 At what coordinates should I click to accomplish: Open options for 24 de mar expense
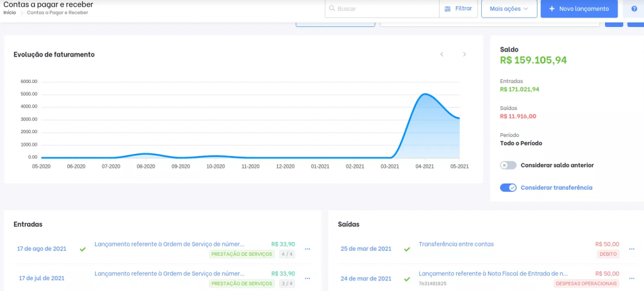click(631, 278)
